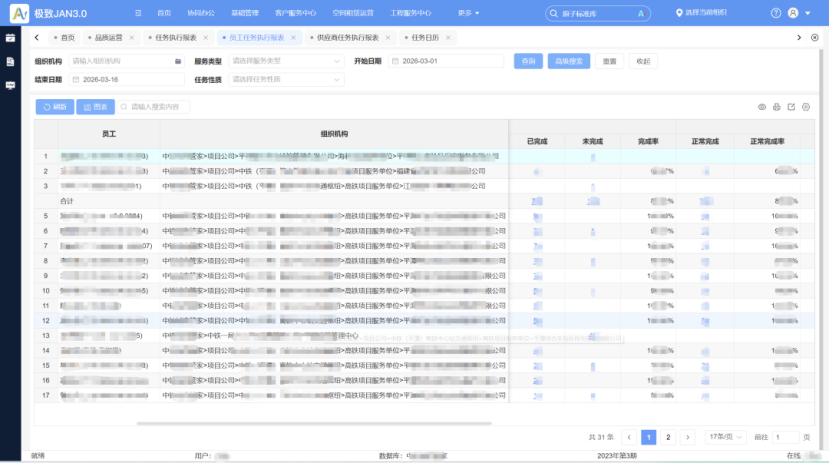Open the monitor icon in left sidebar
Viewport: 830px width, 464px height.
click(x=10, y=85)
